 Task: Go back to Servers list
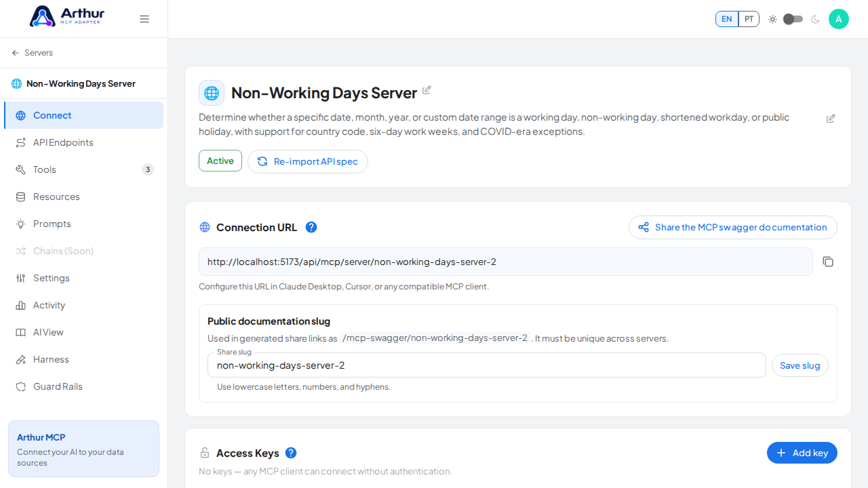[x=32, y=53]
